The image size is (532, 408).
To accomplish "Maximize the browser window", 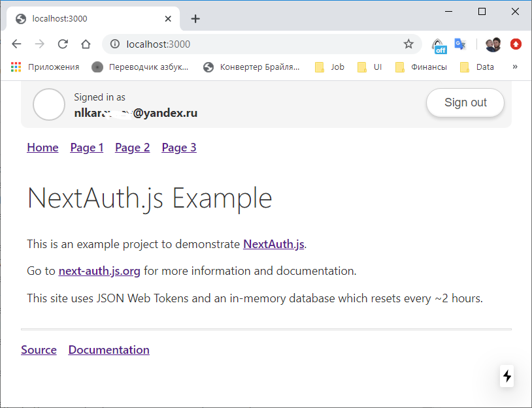I will tap(482, 12).
